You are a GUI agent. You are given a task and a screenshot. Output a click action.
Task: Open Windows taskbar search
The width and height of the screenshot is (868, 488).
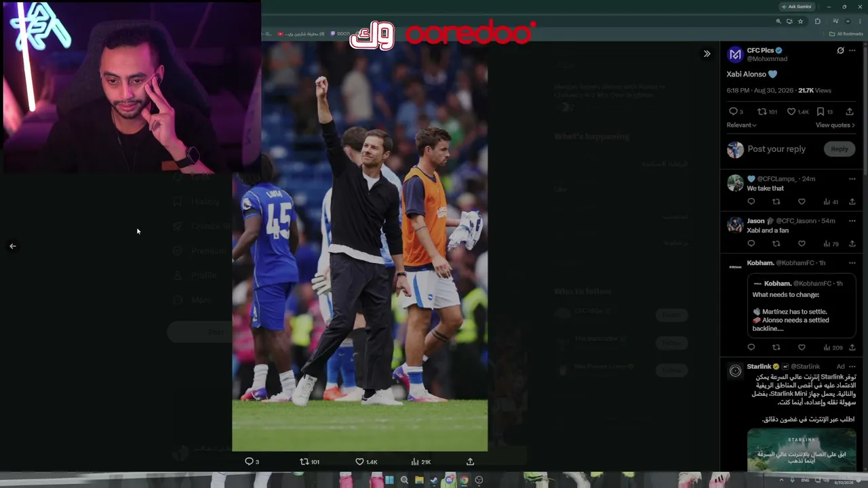tap(404, 481)
